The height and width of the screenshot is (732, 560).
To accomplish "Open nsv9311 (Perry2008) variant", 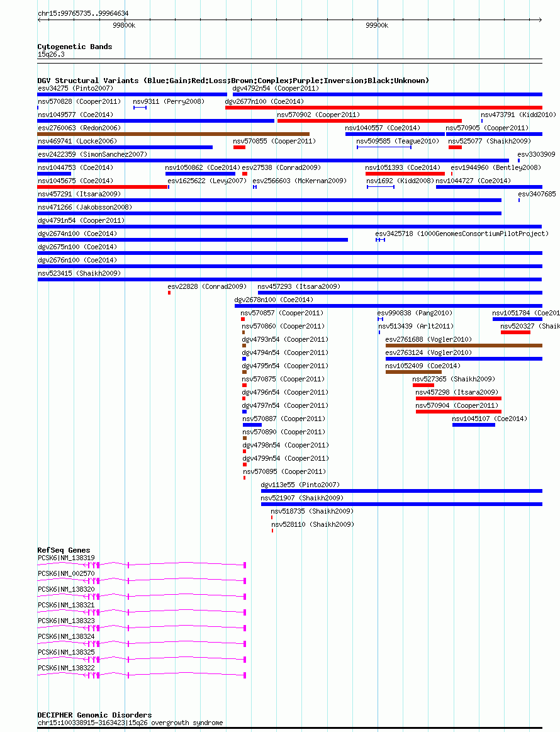I will pos(169,101).
